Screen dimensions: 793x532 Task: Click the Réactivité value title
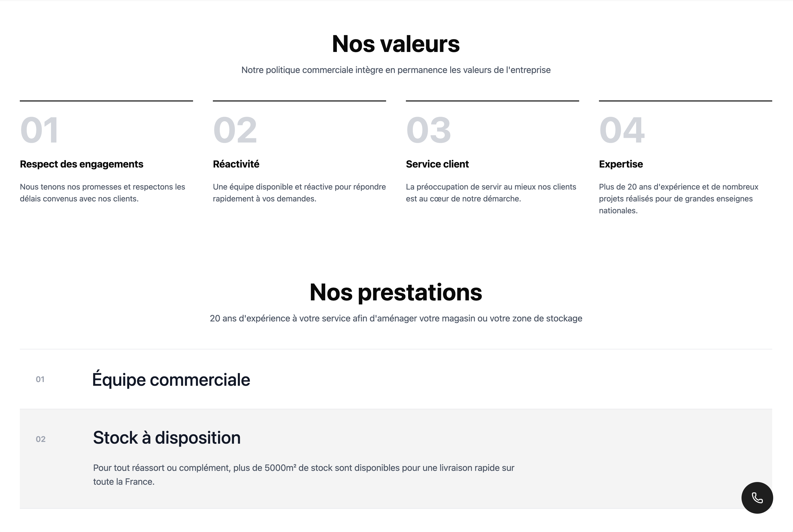click(x=236, y=164)
